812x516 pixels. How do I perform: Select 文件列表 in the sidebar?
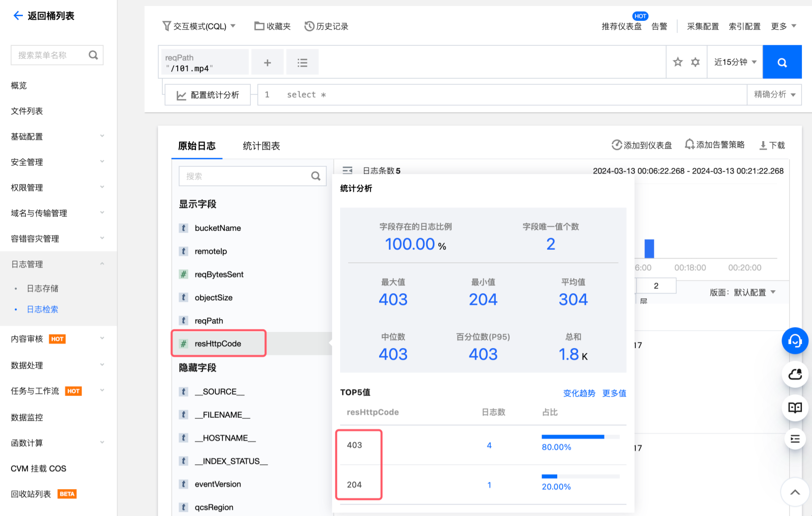pos(27,111)
